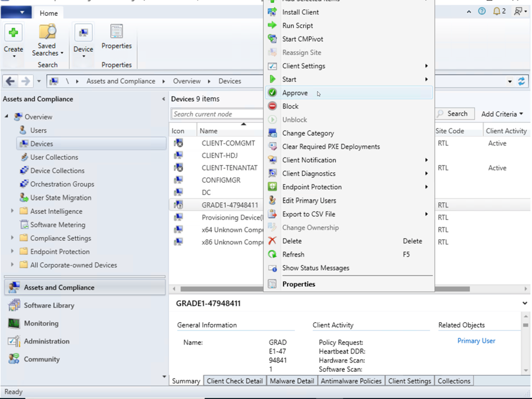Image resolution: width=532 pixels, height=399 pixels.
Task: Open notifications bell icon
Action: 497,11
